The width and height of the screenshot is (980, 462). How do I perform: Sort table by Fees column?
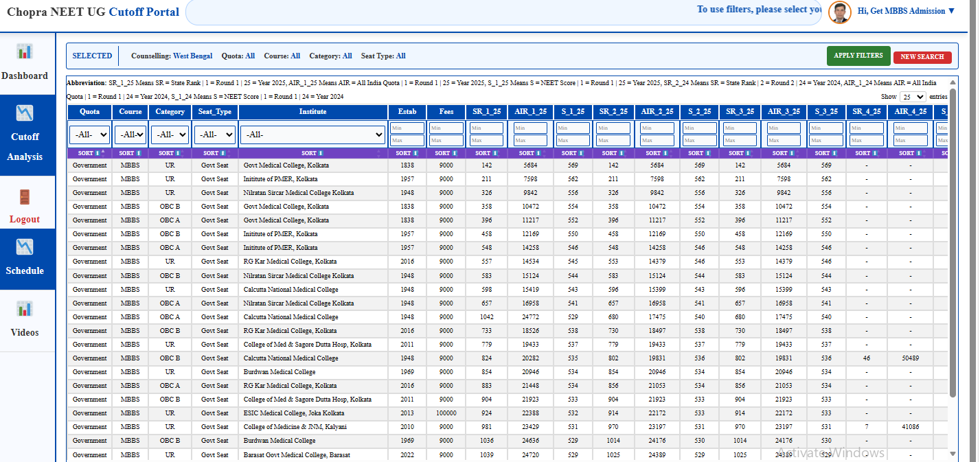446,153
